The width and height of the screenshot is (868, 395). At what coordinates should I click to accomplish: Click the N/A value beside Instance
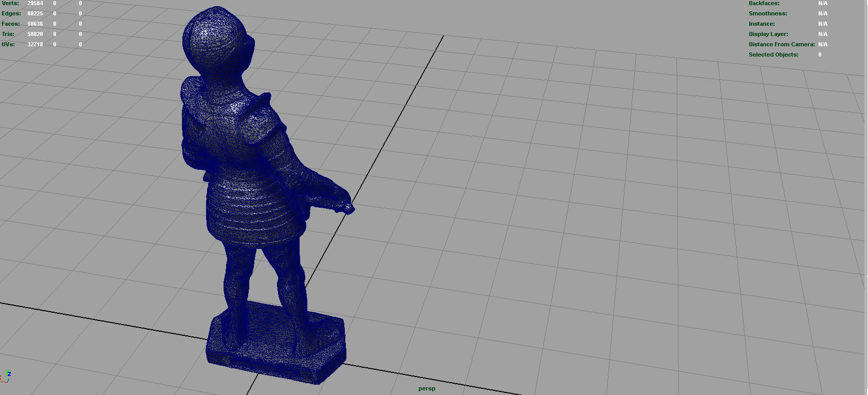click(x=823, y=24)
